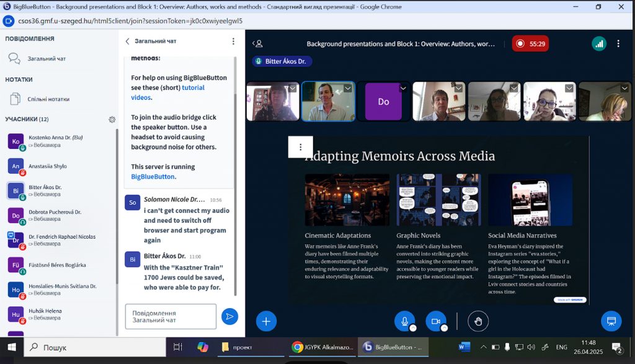Click the BigBlueButton link in chat
Screen dimensions: 635x364
pyautogui.click(x=153, y=177)
